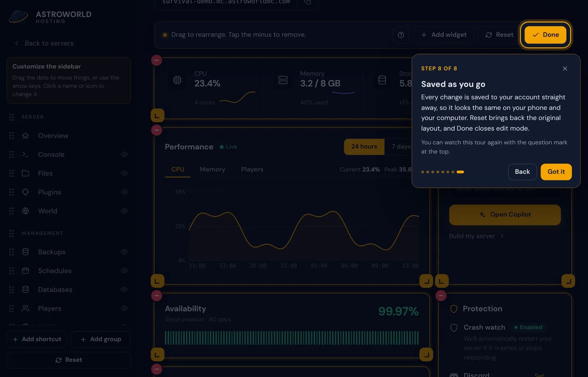Click the Files folder icon in the sidebar

pyautogui.click(x=25, y=173)
